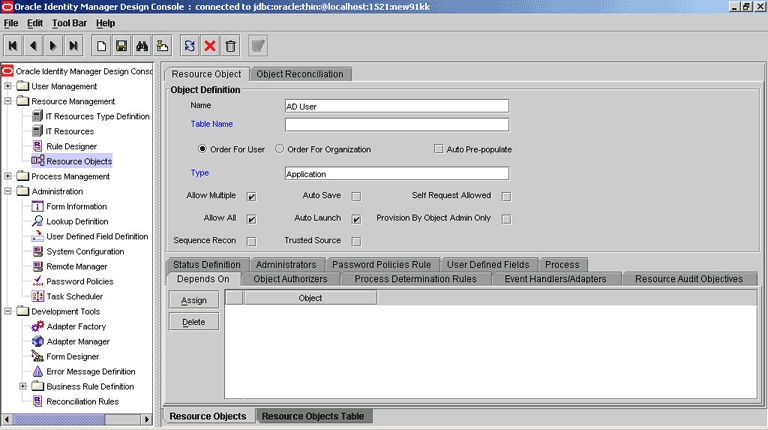The height and width of the screenshot is (430, 768).
Task: Toggle Auto Launch checkbox
Action: pos(357,219)
